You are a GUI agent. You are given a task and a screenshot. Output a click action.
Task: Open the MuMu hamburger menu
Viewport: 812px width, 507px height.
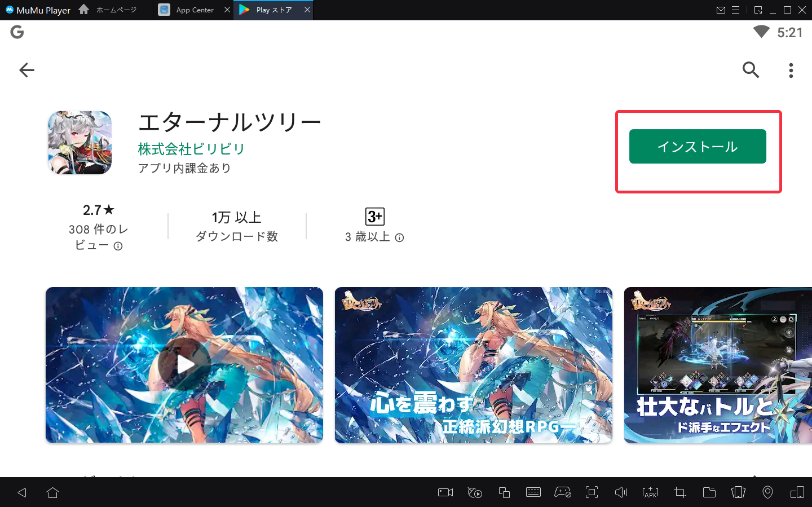(x=735, y=10)
